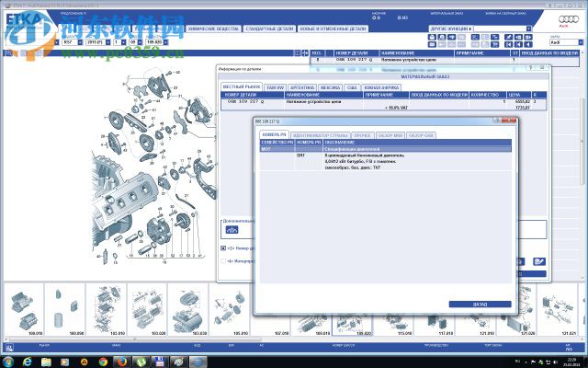Viewport: 588px width, 368px height.
Task: Open the main group dropdown showing 1
Action: [125, 42]
